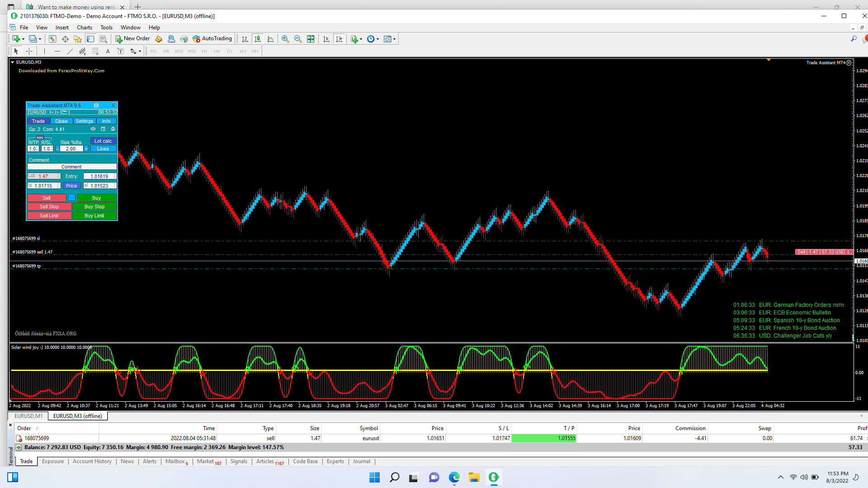Click the Tile Windows icon

click(x=311, y=39)
